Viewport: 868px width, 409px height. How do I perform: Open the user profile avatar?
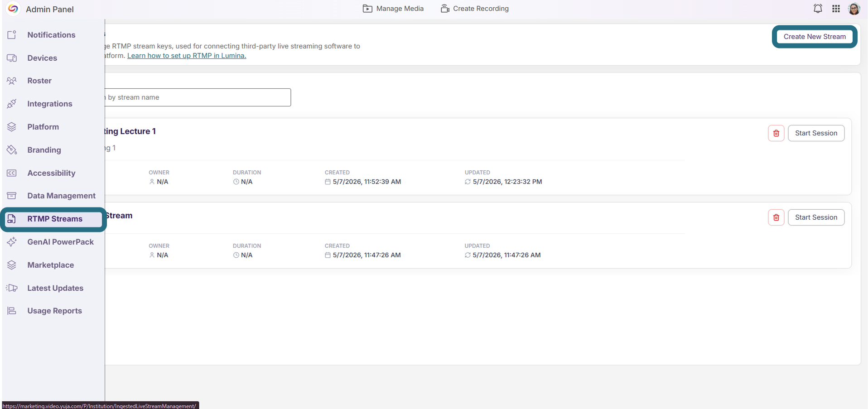[854, 9]
